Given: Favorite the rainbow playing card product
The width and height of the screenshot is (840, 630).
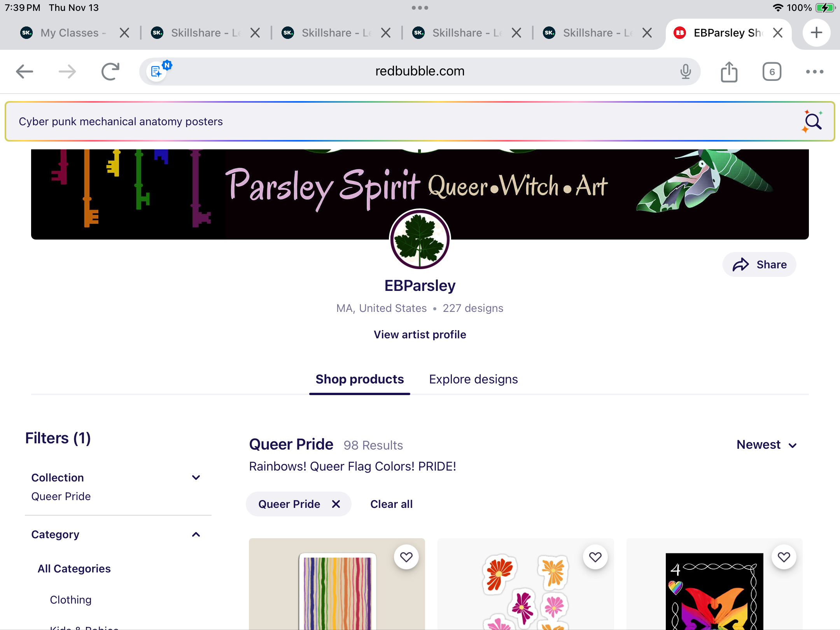Looking at the screenshot, I should (784, 557).
